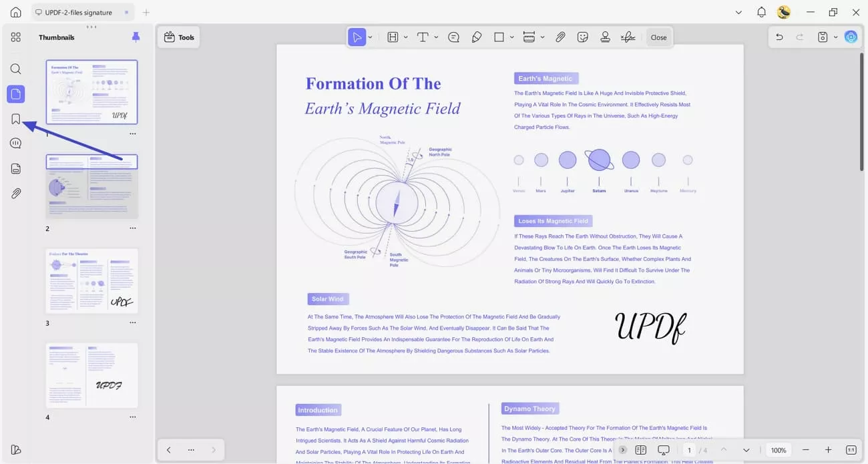Image resolution: width=868 pixels, height=464 pixels.
Task: Pin the Thumbnails panel
Action: (136, 37)
